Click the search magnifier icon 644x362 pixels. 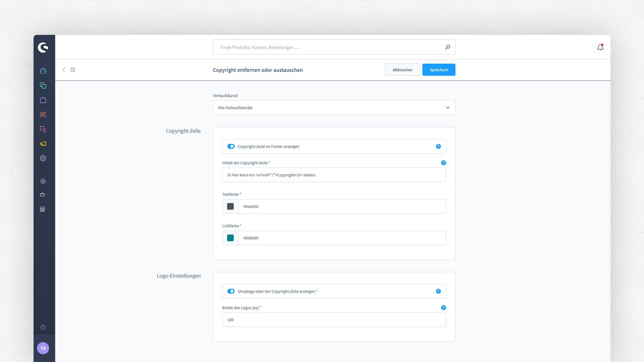[447, 47]
